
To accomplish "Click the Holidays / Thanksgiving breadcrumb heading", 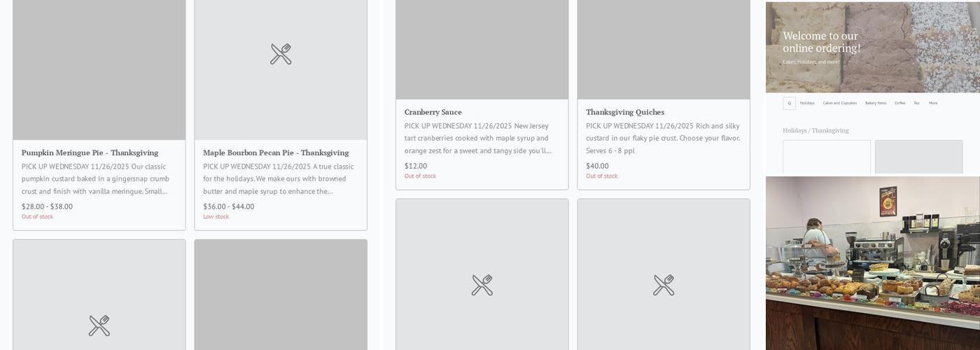I will 815,130.
